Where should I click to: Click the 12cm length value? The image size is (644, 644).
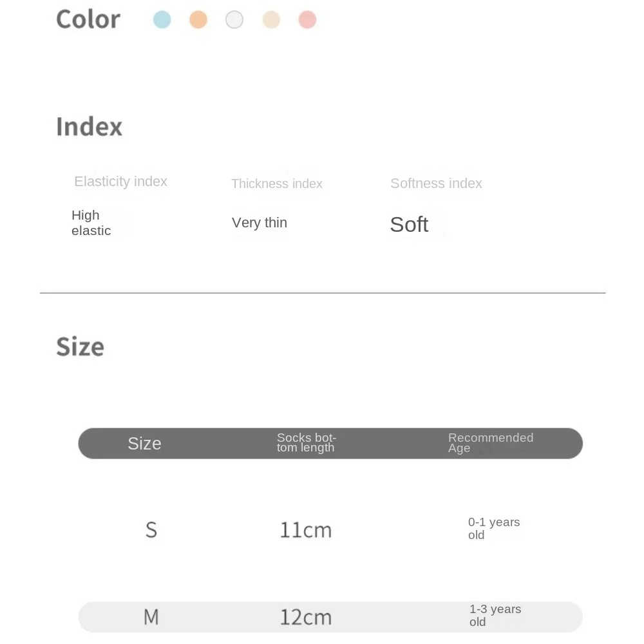306,618
